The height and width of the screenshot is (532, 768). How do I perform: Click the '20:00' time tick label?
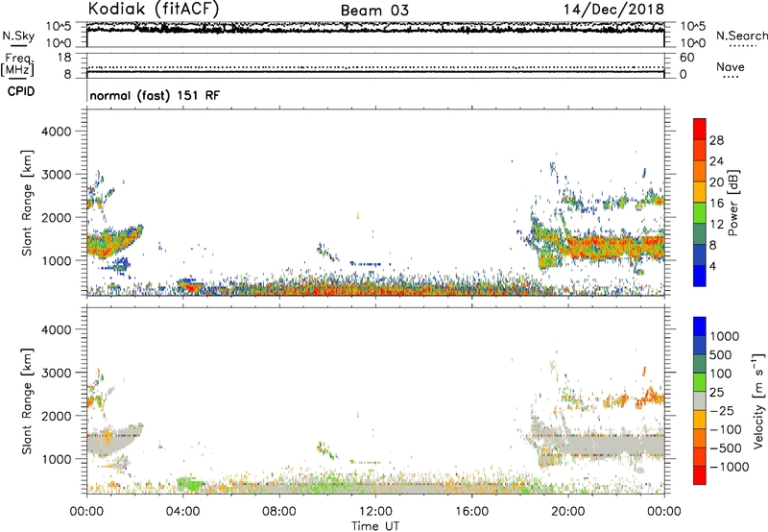(568, 512)
